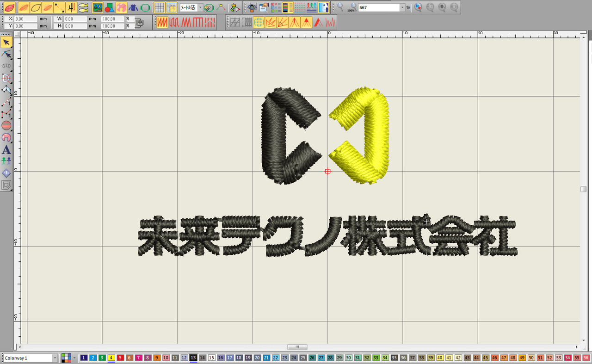Select the E stitch comb icon

click(198, 22)
